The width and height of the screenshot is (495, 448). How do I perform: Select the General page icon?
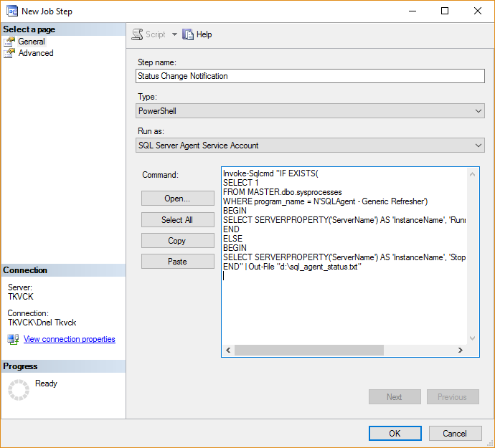tap(9, 42)
